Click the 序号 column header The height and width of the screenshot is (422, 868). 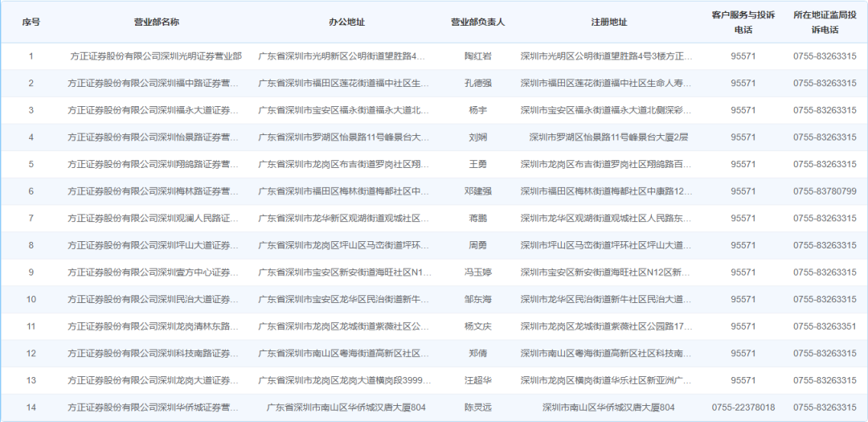(31, 23)
